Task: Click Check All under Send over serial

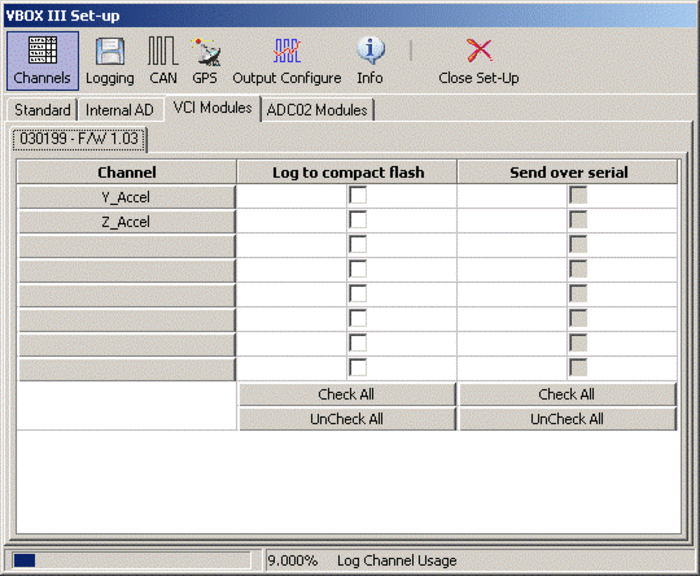Action: tap(567, 394)
